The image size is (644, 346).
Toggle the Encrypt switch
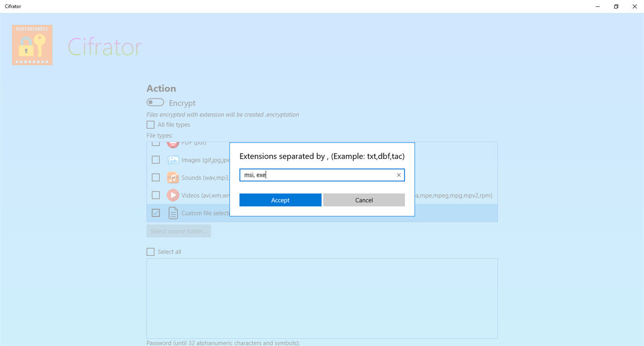click(155, 102)
